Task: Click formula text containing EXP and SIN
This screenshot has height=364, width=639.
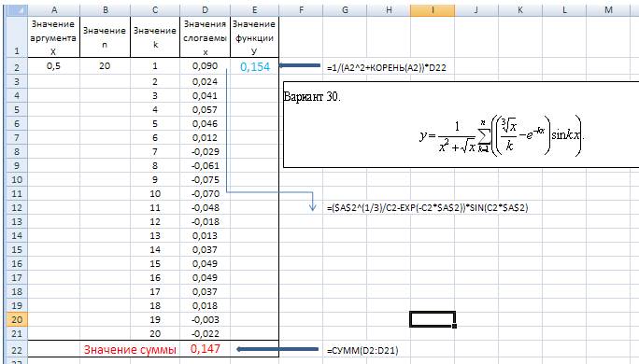Action: (x=427, y=207)
